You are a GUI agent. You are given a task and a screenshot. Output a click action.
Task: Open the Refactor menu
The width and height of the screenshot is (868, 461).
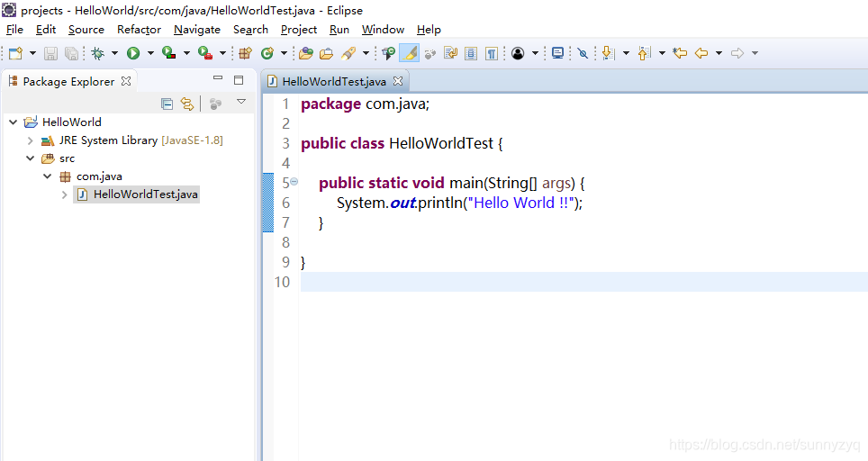coord(139,30)
